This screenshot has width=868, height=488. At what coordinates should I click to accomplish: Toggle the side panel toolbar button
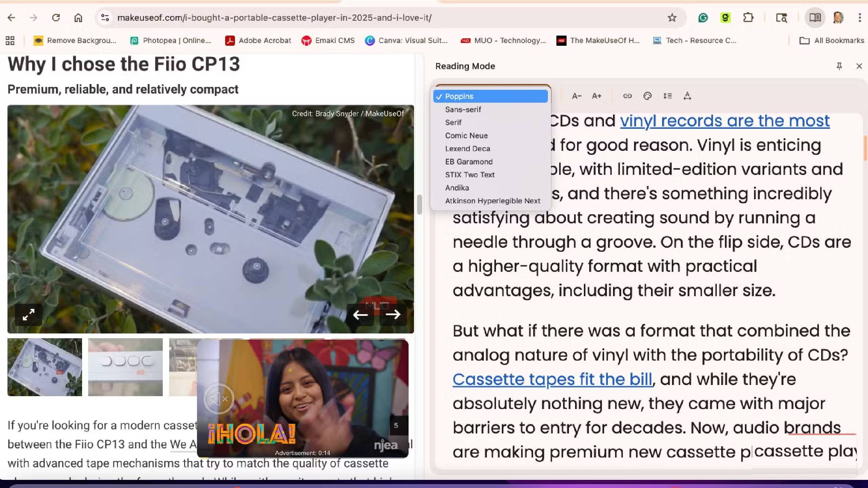[815, 18]
